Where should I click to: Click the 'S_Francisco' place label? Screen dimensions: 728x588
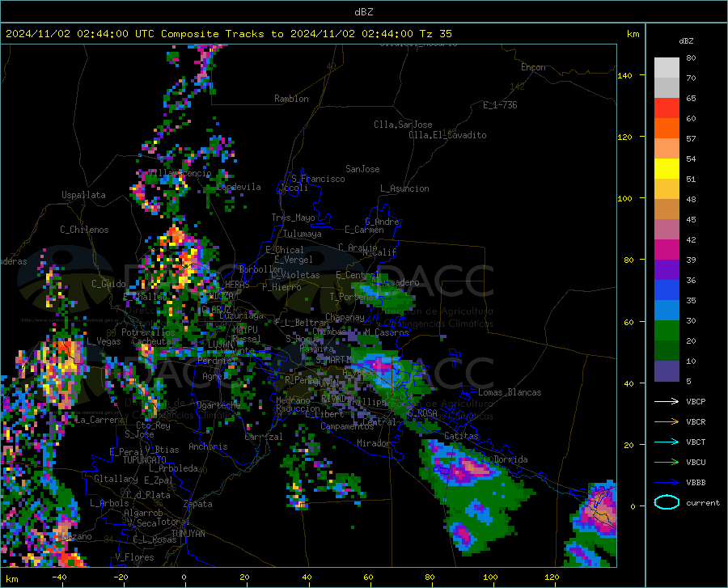318,179
